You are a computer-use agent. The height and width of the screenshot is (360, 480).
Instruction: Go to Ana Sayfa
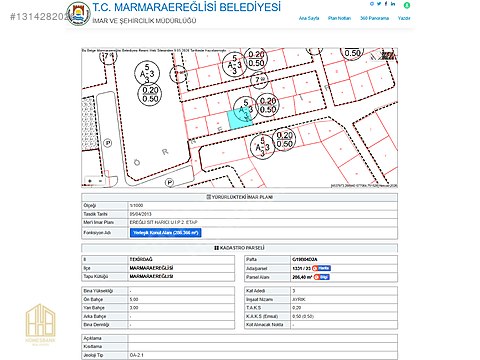pyautogui.click(x=309, y=18)
